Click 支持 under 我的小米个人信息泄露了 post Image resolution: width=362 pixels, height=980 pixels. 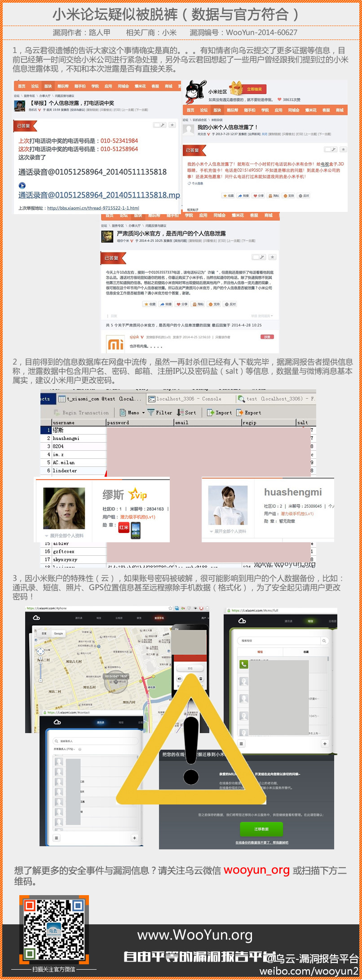coord(288,196)
